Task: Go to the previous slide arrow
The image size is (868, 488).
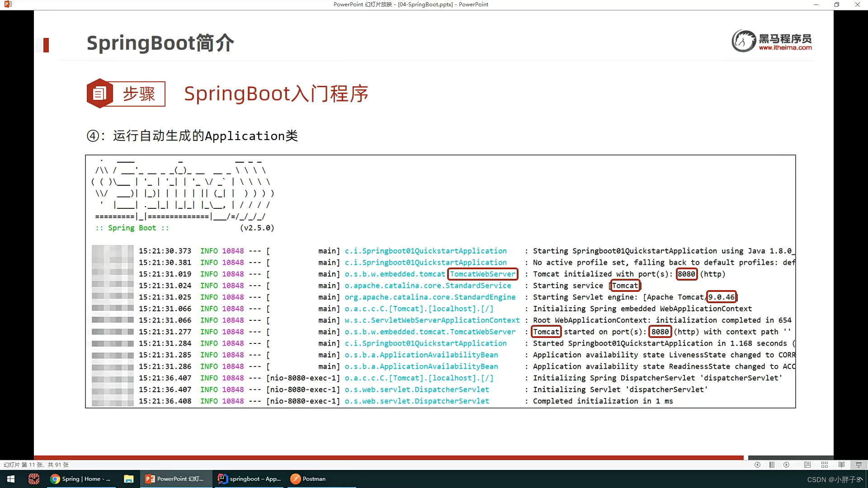Action: 757,465
